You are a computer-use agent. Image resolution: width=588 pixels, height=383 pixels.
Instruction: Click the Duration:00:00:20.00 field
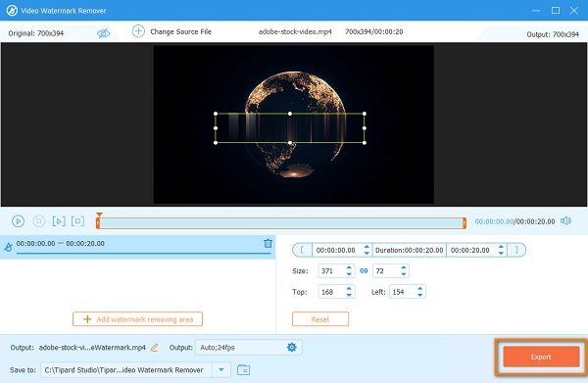point(409,250)
